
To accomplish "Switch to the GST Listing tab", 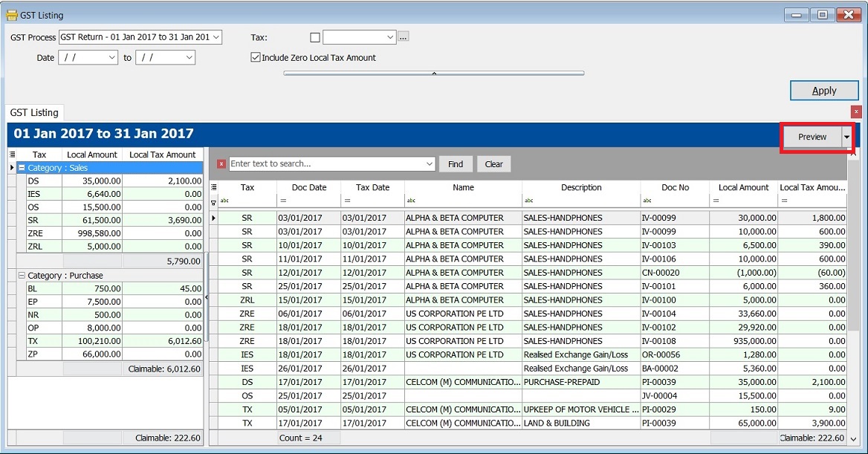I will coord(34,112).
